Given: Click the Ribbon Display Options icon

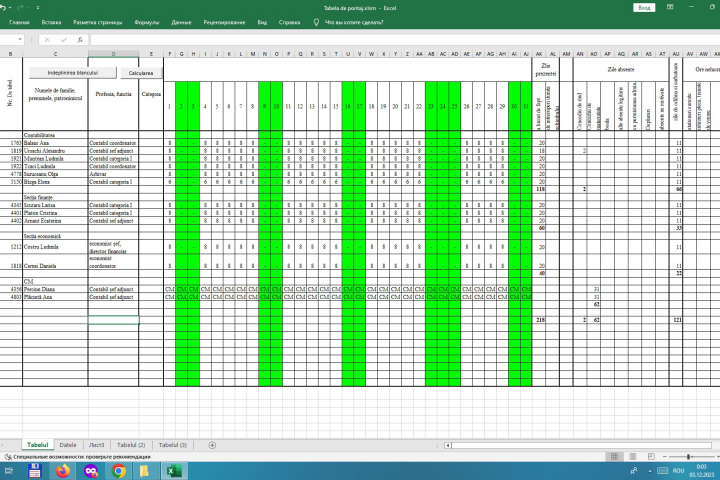Looking at the screenshot, I should 670,7.
